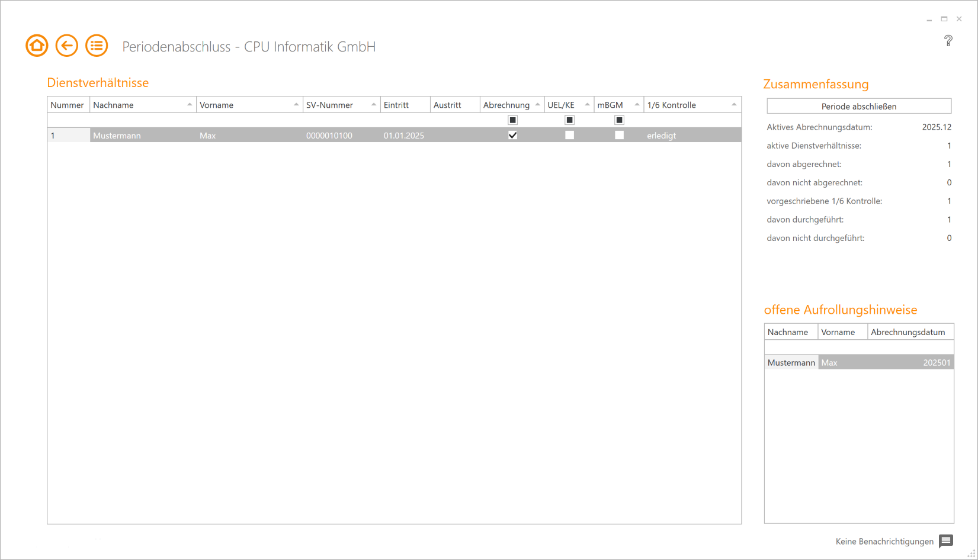Open the home screen via house icon
Image resolution: width=978 pixels, height=560 pixels.
click(x=37, y=46)
